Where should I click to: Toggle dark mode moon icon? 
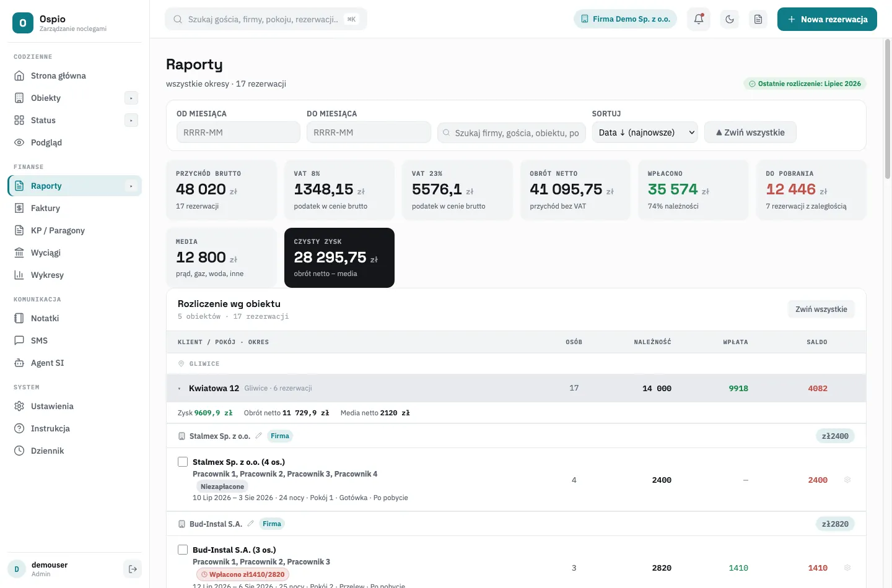click(730, 19)
